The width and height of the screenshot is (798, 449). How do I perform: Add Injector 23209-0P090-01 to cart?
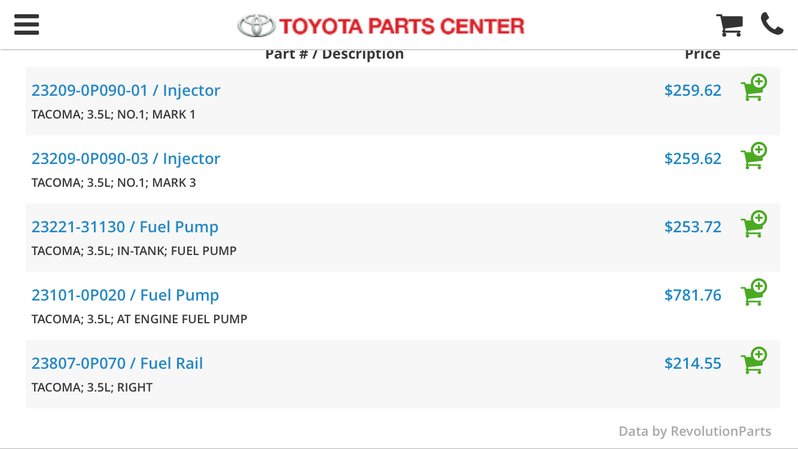click(754, 88)
